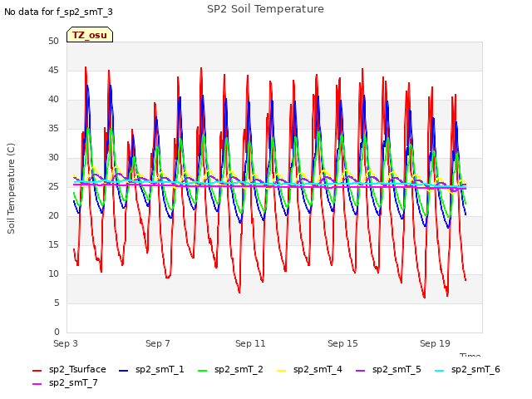The image size is (532, 399).
Task: Click the 'No data for f_sp2_smT_3' message
Action: pyautogui.click(x=58, y=12)
